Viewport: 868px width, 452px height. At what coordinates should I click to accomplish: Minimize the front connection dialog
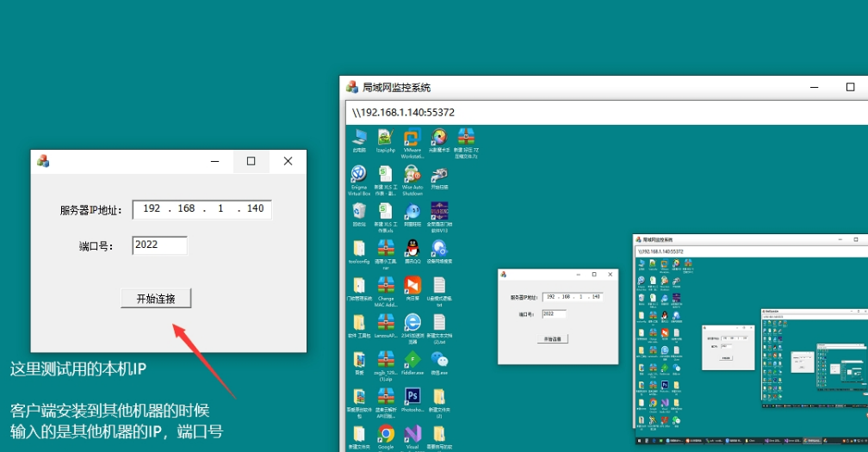click(x=214, y=161)
